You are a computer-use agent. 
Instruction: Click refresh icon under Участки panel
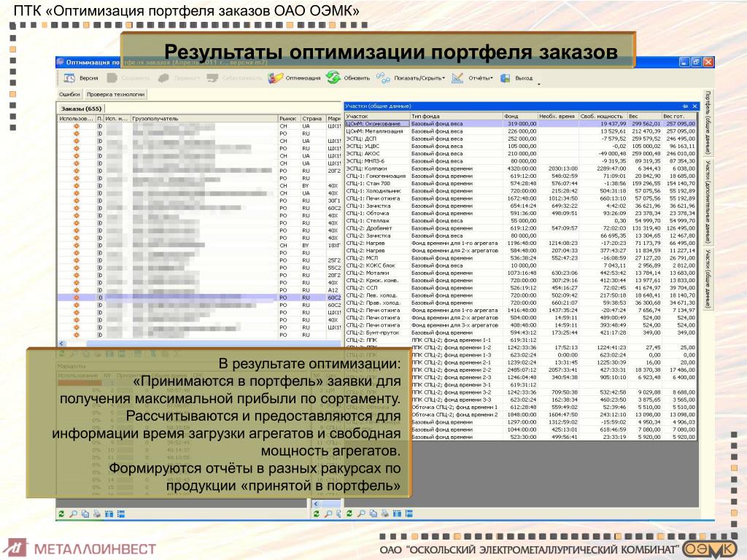pos(349,513)
